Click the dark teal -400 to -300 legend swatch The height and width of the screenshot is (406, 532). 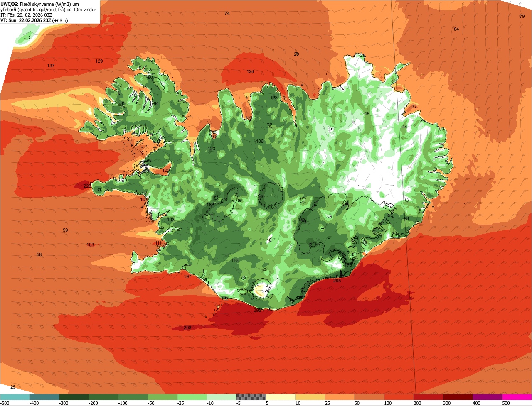[x=44, y=397]
